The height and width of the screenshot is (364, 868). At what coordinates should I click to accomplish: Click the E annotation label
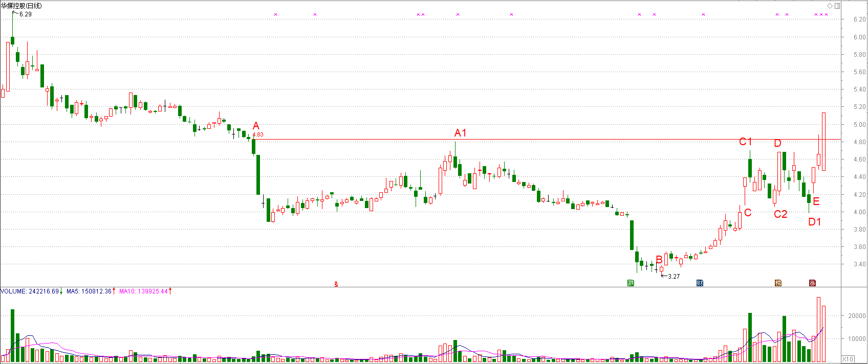point(816,201)
